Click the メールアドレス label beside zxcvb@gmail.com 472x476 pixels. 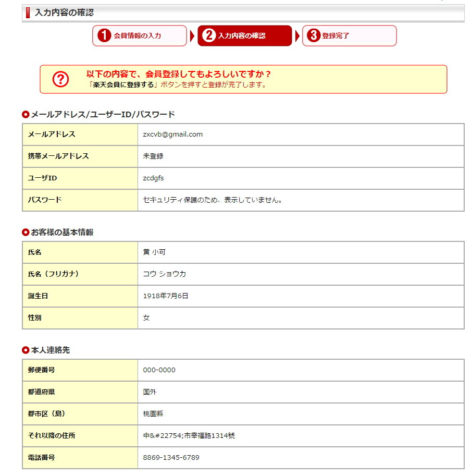(x=52, y=135)
